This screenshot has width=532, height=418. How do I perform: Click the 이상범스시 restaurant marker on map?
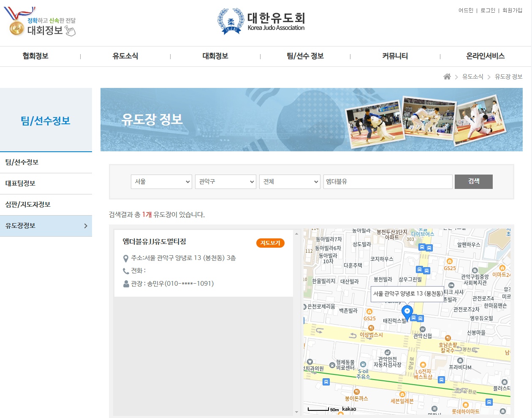(x=371, y=328)
